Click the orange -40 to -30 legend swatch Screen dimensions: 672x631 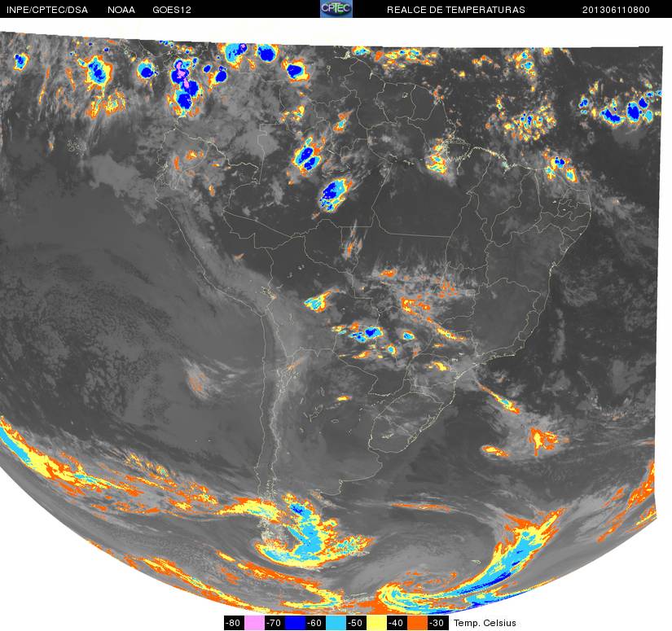418,623
